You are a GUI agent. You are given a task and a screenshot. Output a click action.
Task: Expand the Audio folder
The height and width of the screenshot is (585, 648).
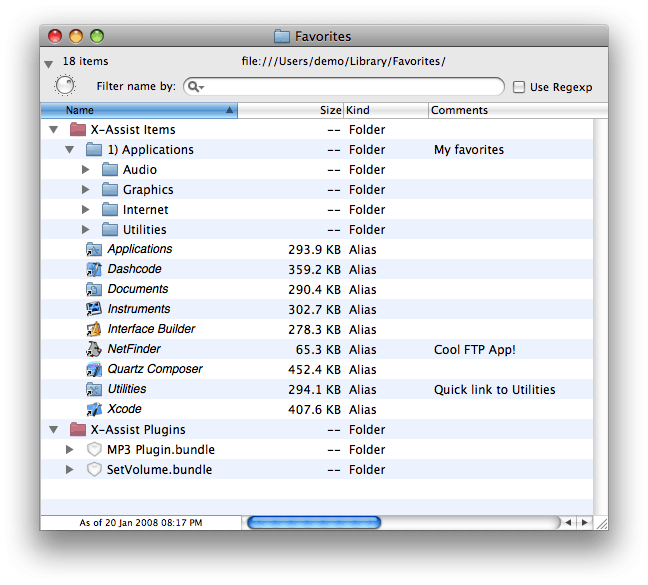click(86, 169)
